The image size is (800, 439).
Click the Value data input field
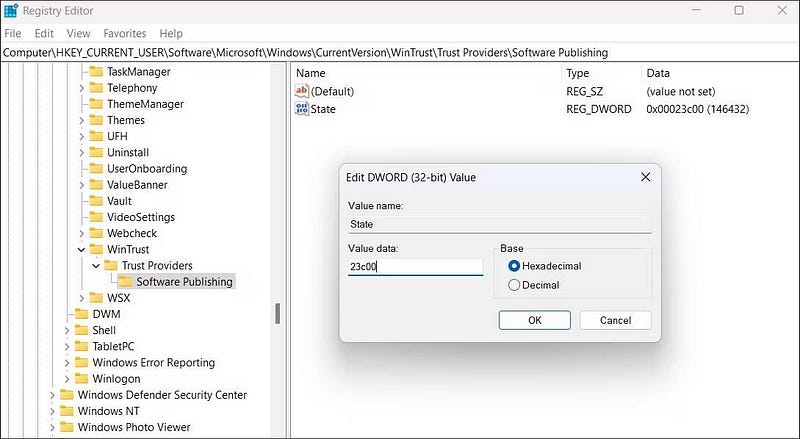(x=415, y=267)
